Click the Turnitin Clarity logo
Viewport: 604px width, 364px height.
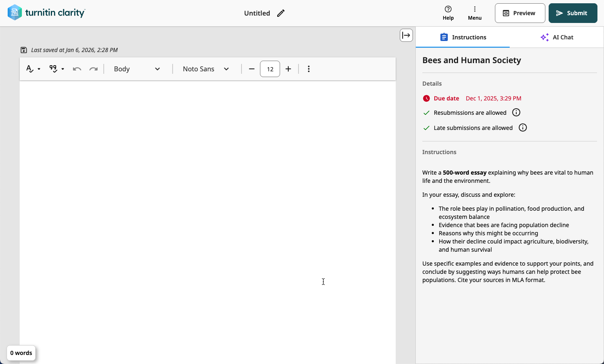tap(46, 13)
